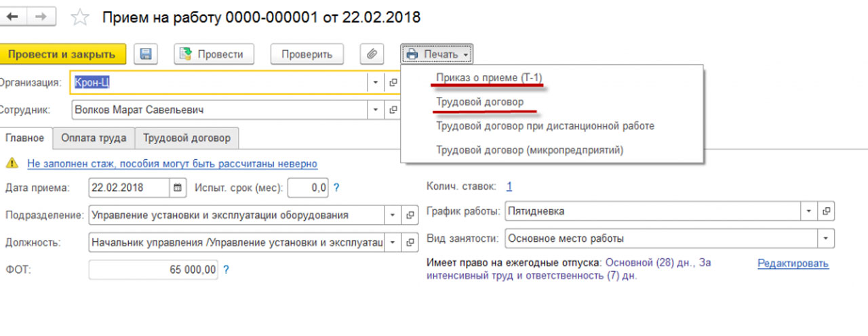Open attached files via paperclip icon
This screenshot has width=868, height=336.
tap(371, 54)
